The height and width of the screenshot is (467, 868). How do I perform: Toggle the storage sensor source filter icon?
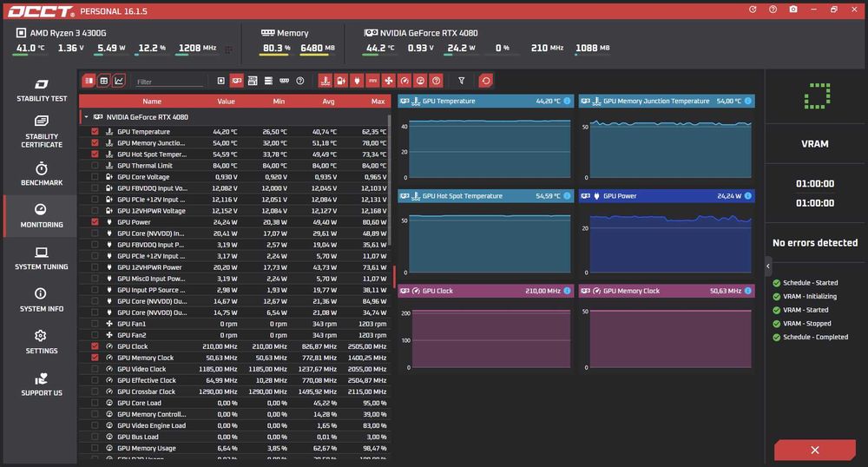click(x=268, y=81)
